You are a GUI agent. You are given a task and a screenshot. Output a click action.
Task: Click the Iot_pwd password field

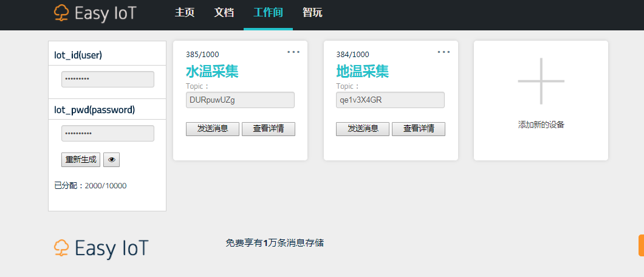coord(108,134)
